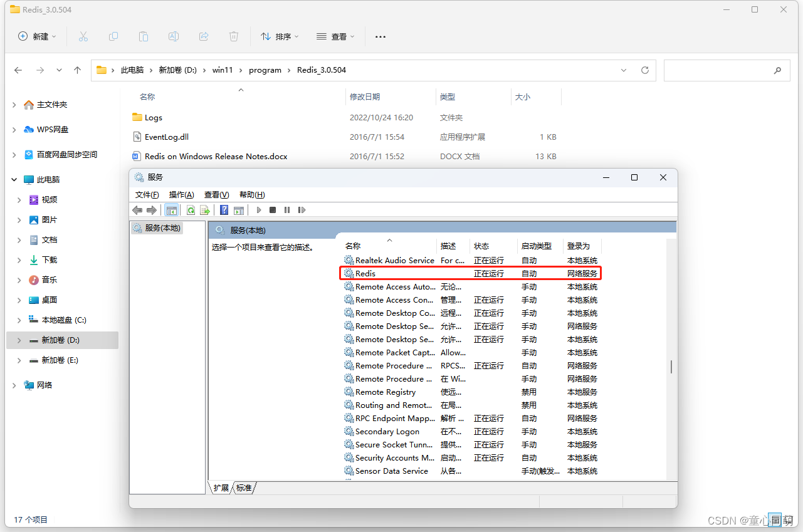803x532 pixels.
Task: Click the See More ellipsis button
Action: 380,38
